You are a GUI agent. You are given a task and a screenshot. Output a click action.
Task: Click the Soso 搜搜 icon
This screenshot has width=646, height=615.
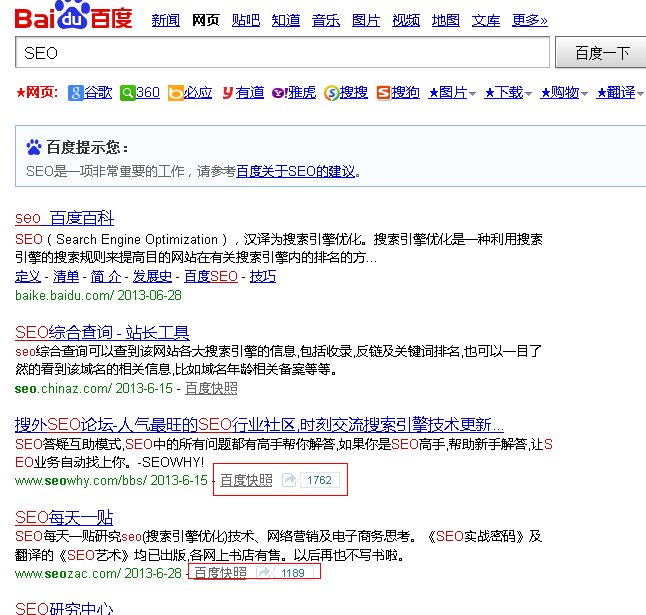(332, 93)
